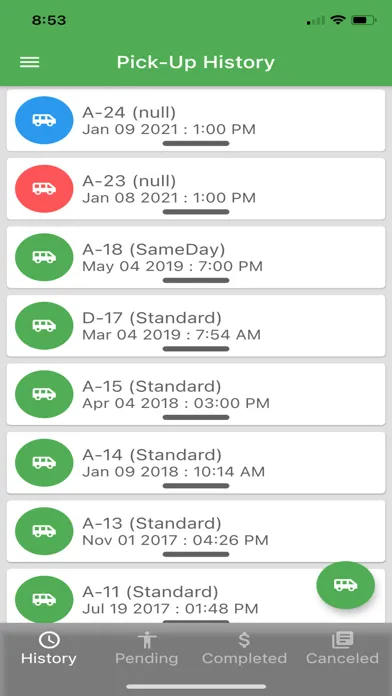Tap the green van icon for A-18
Screen dimensions: 392x696
(44, 257)
